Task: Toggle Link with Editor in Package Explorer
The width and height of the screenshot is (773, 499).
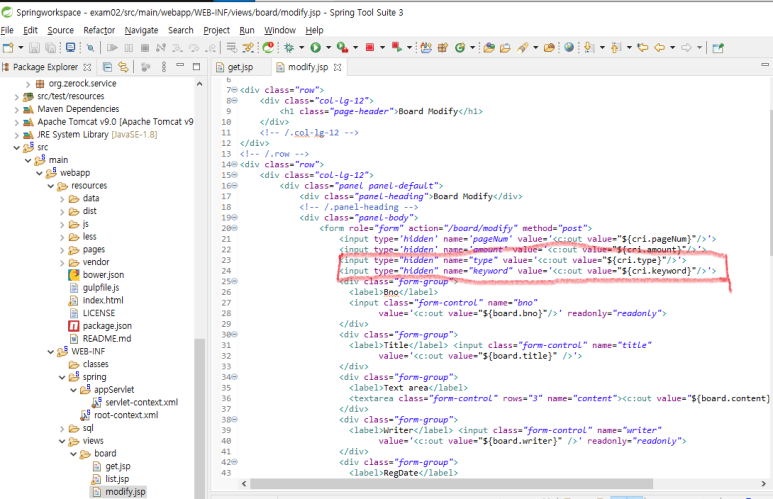Action: 123,67
